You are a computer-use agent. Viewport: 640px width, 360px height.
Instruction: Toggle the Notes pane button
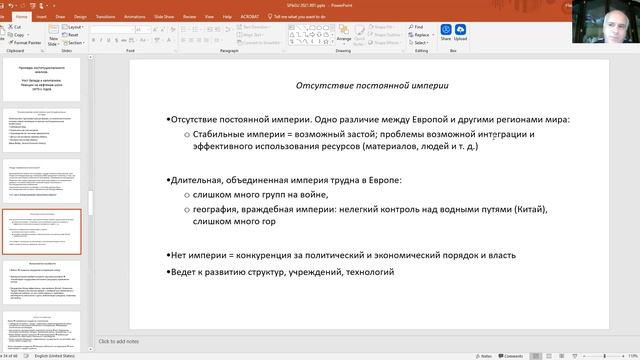tap(484, 356)
